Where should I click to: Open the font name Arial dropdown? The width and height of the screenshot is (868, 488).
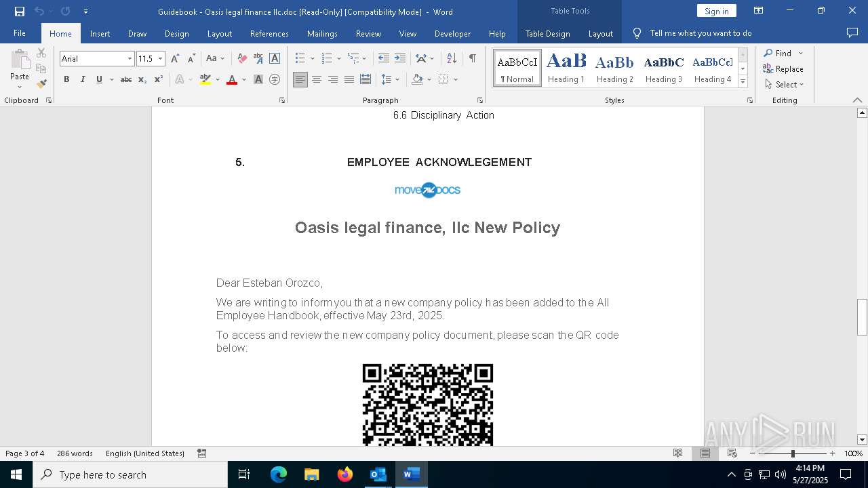point(130,59)
